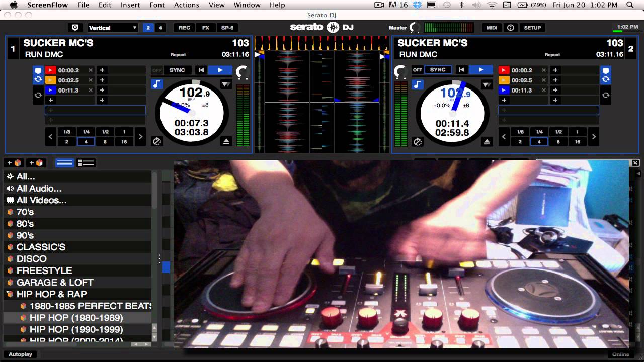Open the SETUP screen
Screen dimensions: 644x362
click(x=532, y=28)
